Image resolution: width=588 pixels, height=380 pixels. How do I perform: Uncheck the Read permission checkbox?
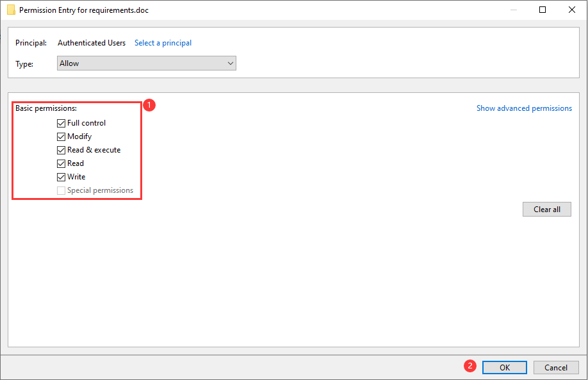pyautogui.click(x=61, y=163)
